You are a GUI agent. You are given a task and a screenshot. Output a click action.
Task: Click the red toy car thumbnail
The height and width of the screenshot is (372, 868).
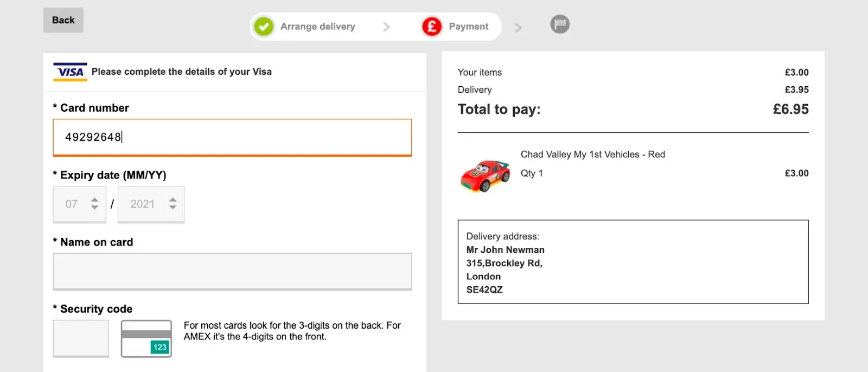pos(485,176)
